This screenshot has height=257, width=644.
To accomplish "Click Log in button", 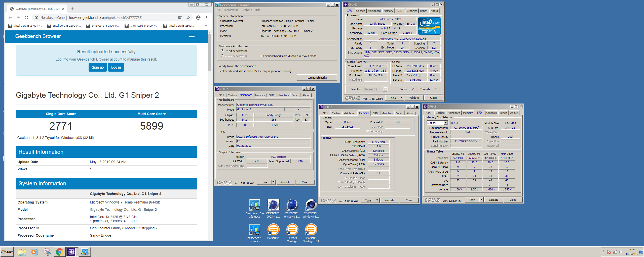I will [116, 67].
